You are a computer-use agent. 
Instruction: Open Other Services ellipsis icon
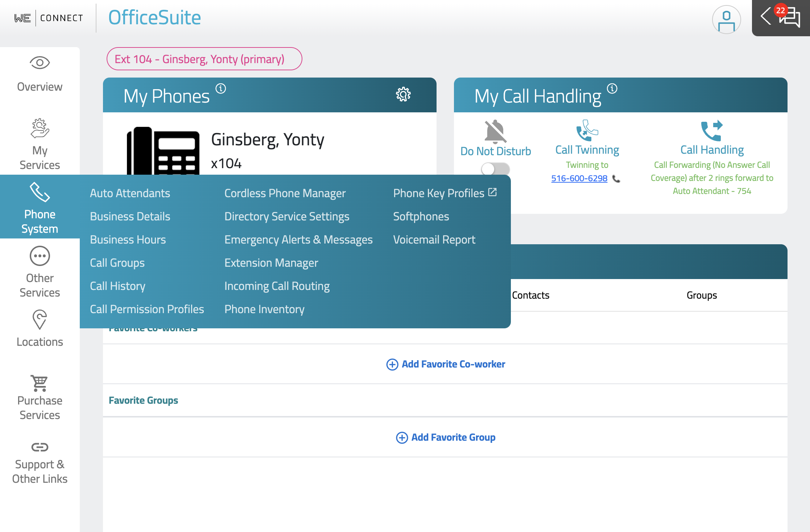[40, 256]
